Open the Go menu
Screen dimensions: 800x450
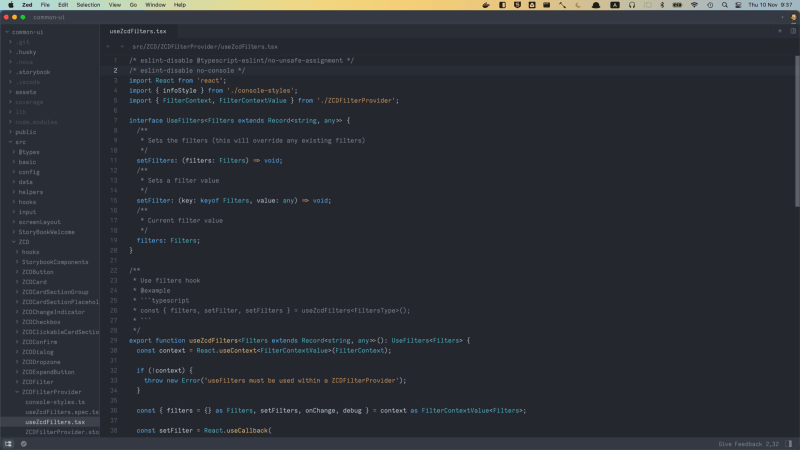click(x=133, y=5)
